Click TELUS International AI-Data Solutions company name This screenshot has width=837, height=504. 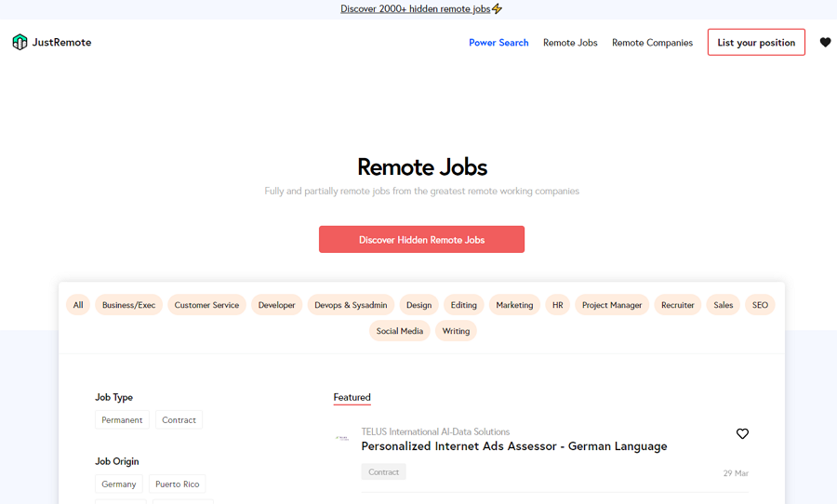[435, 431]
